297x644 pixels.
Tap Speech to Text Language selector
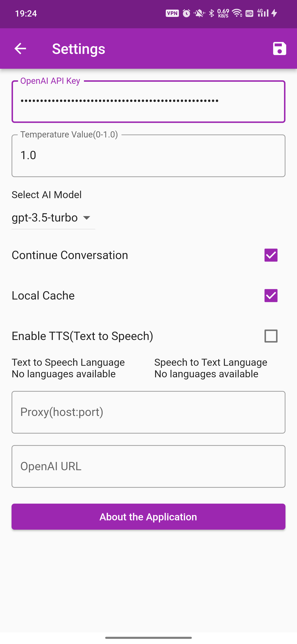click(211, 368)
